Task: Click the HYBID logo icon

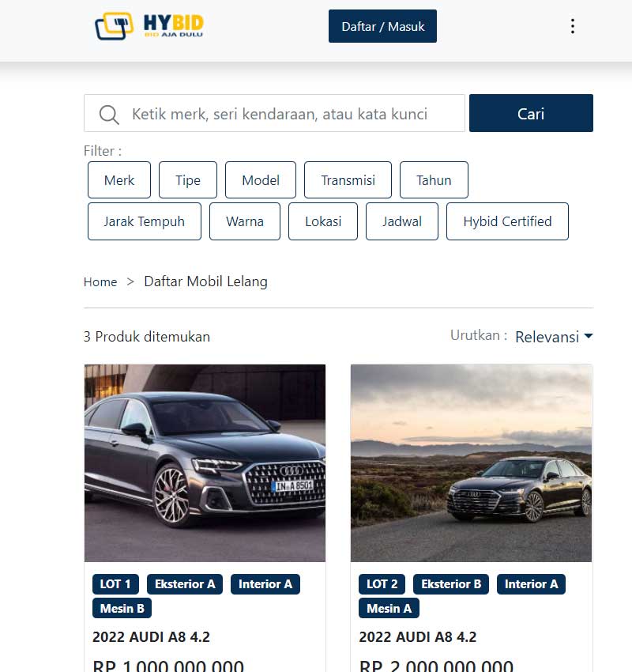Action: [x=114, y=26]
